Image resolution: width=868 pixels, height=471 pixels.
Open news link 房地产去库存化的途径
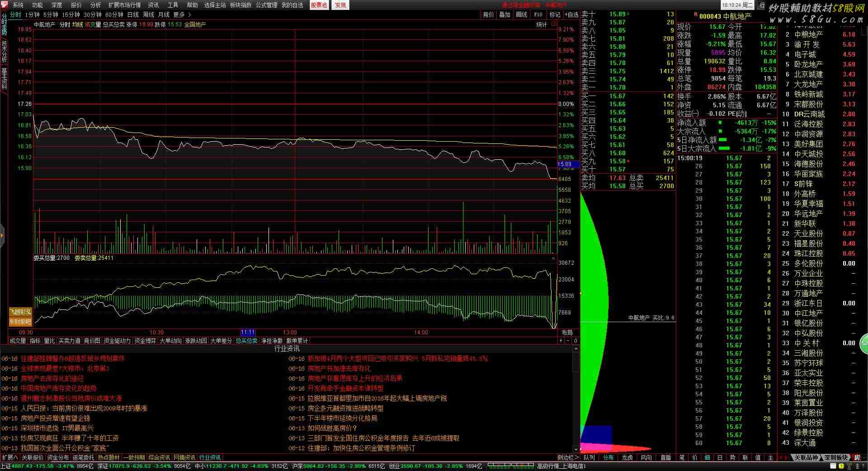click(52, 378)
